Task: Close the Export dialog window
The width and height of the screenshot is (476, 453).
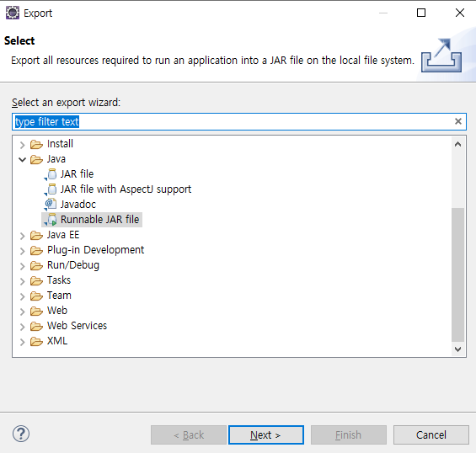Action: tap(460, 13)
